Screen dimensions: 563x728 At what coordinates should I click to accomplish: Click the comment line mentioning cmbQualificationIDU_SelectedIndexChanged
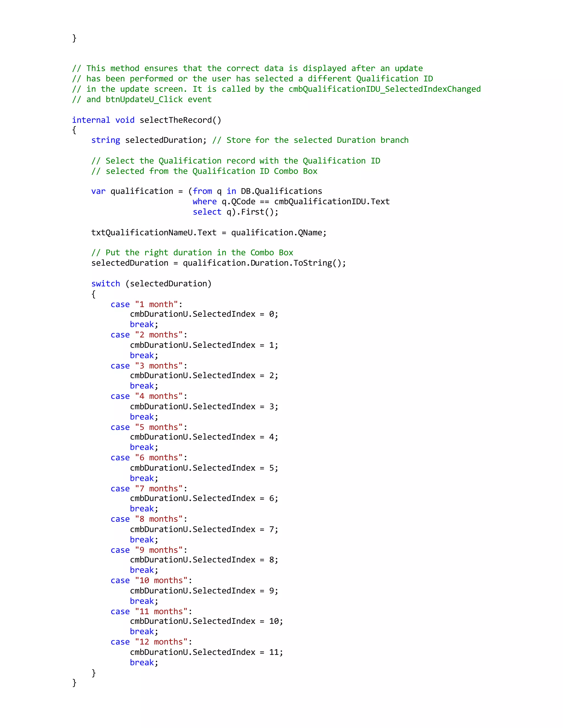coord(277,89)
